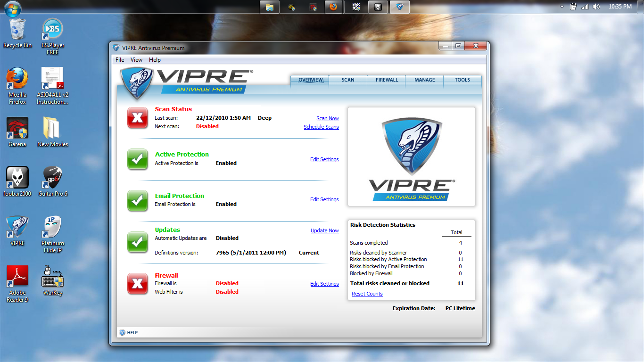Click the 'PC Lifetime' expiration value
This screenshot has width=644, height=362.
click(x=460, y=308)
